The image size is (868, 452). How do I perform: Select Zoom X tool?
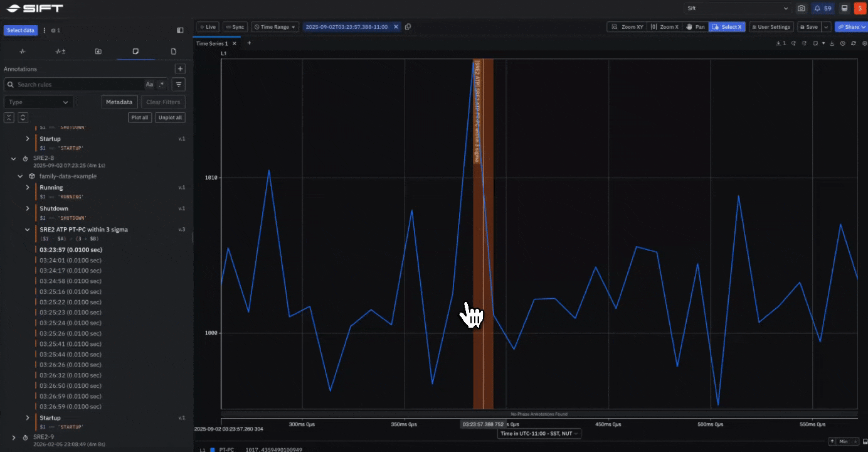pyautogui.click(x=664, y=27)
